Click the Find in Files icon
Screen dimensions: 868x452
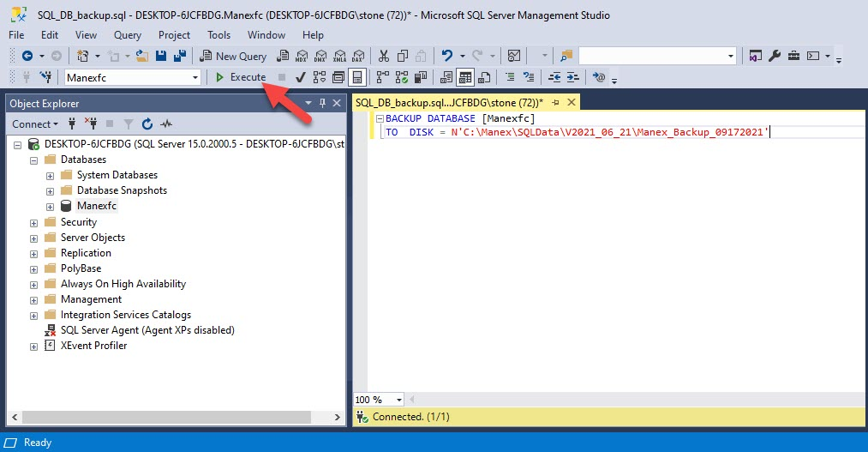point(566,56)
